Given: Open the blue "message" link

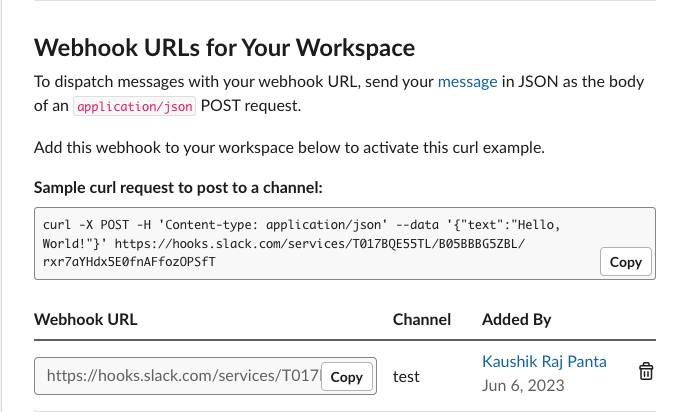Looking at the screenshot, I should [x=467, y=82].
